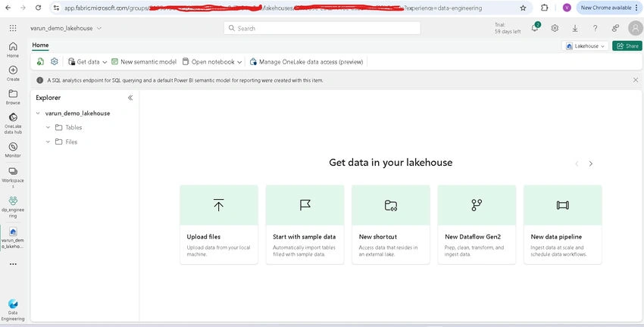This screenshot has width=644, height=327.
Task: Open the notifications bell
Action: (x=534, y=28)
